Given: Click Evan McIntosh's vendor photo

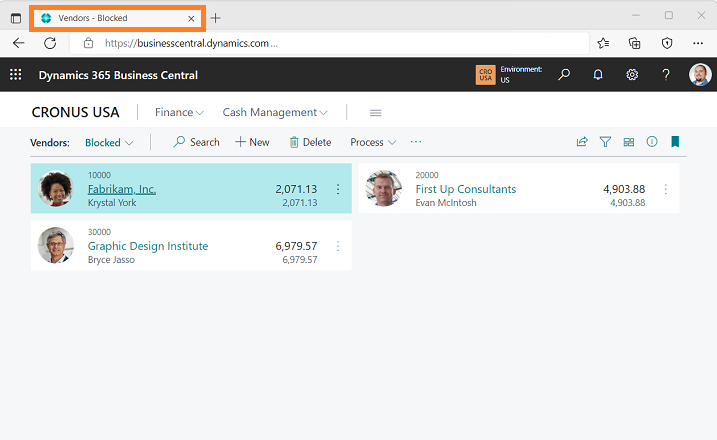Looking at the screenshot, I should 383,188.
